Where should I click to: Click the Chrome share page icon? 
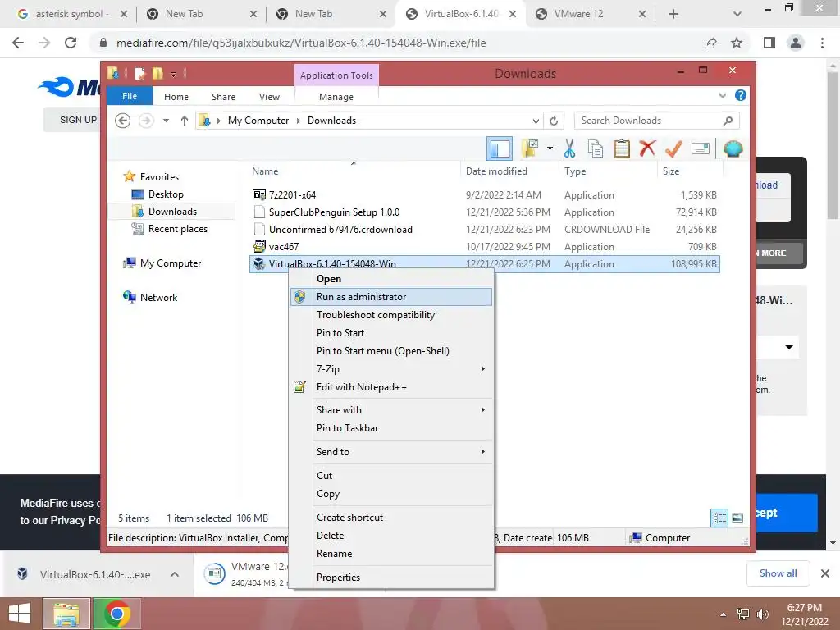pyautogui.click(x=710, y=43)
